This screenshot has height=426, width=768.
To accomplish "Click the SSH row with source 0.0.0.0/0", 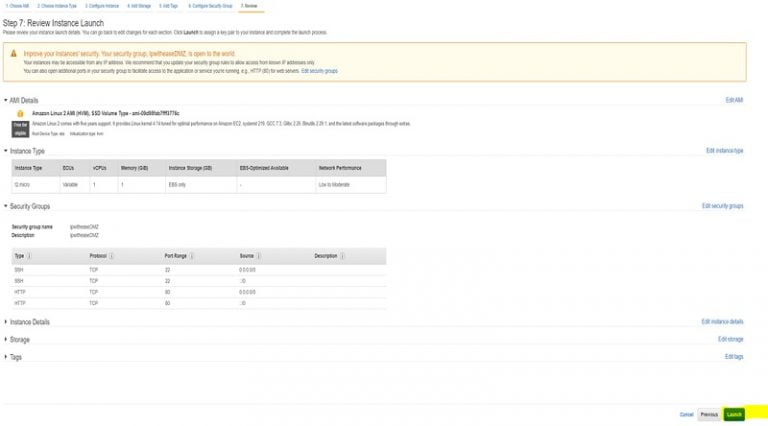I will [x=198, y=270].
